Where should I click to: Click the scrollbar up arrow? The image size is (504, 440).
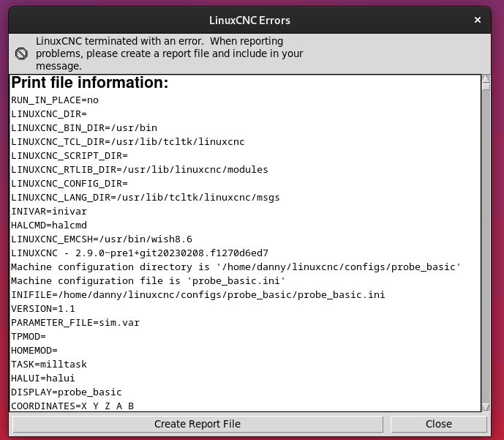tap(486, 79)
